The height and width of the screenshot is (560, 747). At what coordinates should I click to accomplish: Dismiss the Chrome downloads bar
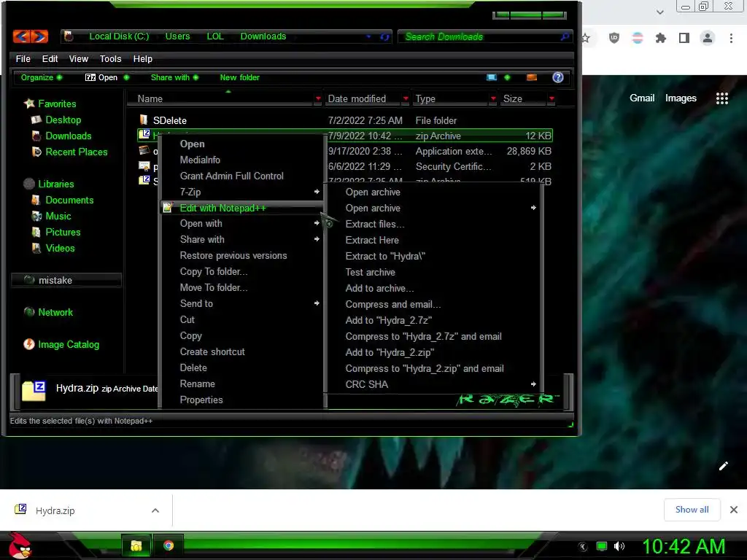(734, 510)
